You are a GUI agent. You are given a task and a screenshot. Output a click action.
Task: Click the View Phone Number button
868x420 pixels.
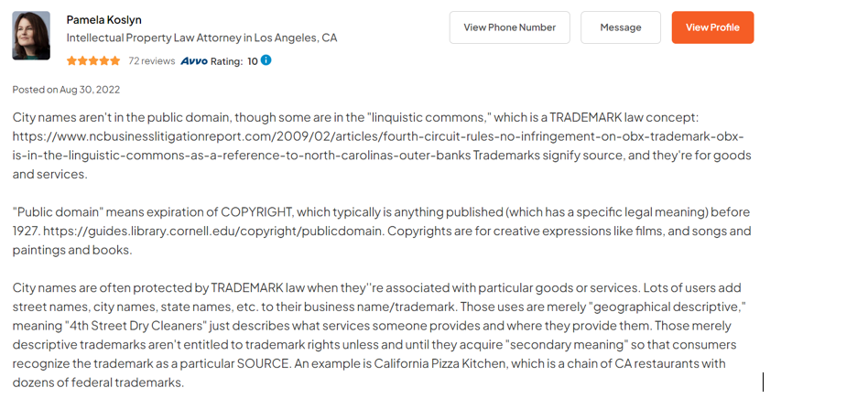pos(509,27)
